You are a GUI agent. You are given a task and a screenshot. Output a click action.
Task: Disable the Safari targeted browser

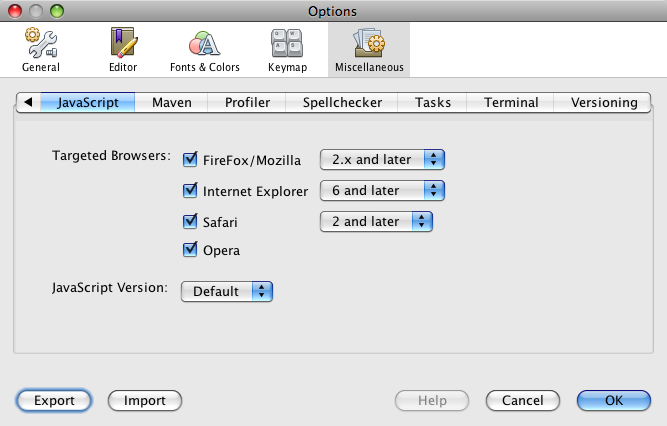point(191,221)
